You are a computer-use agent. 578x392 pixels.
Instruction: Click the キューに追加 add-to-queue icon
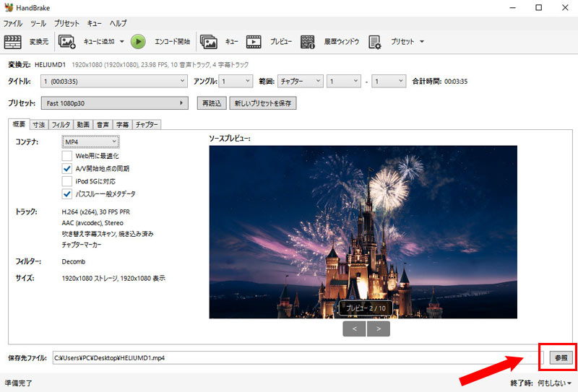[67, 42]
